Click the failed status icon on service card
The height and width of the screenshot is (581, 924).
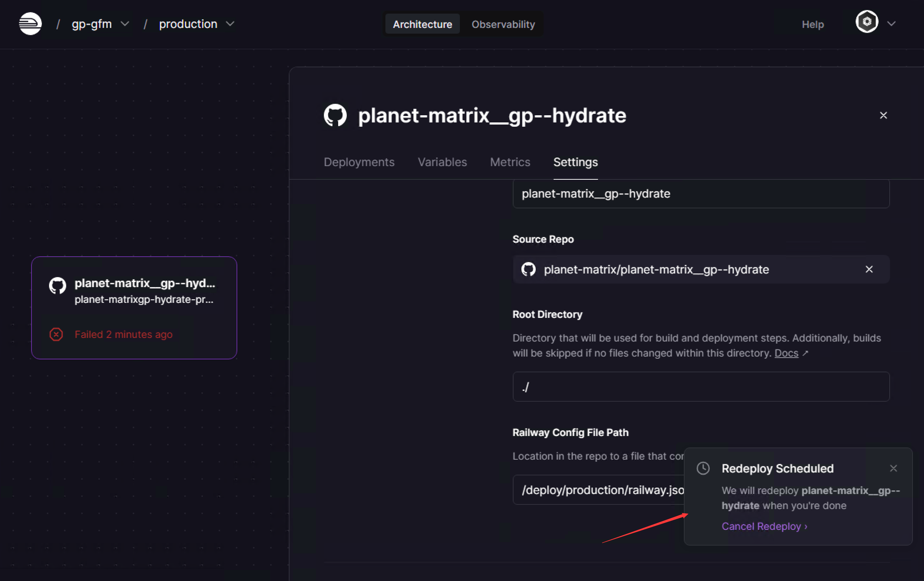(56, 334)
